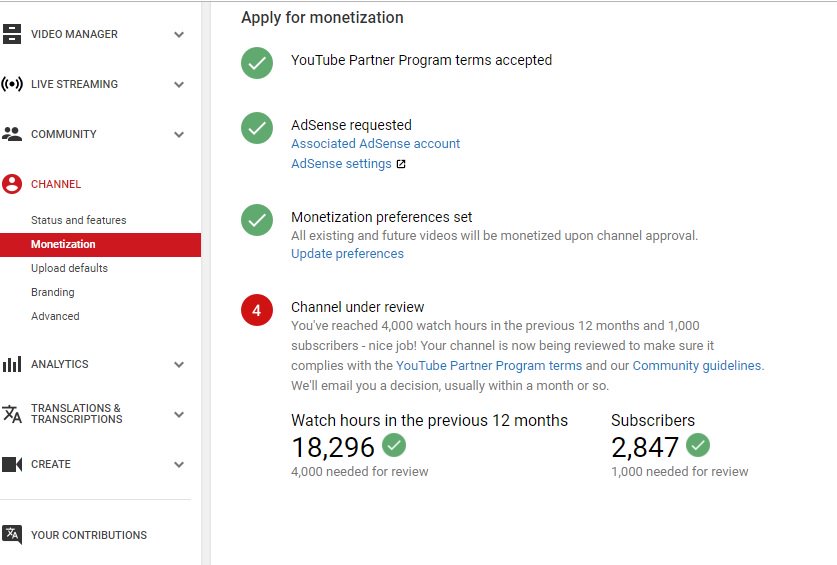Expand the Create section chevron
Image resolution: width=837 pixels, height=565 pixels.
[x=179, y=465]
